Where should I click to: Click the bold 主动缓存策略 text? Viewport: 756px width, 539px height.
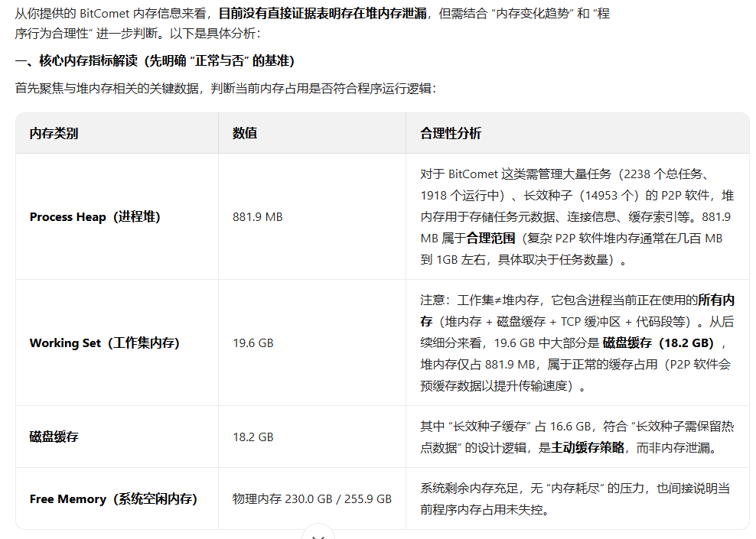pos(588,448)
